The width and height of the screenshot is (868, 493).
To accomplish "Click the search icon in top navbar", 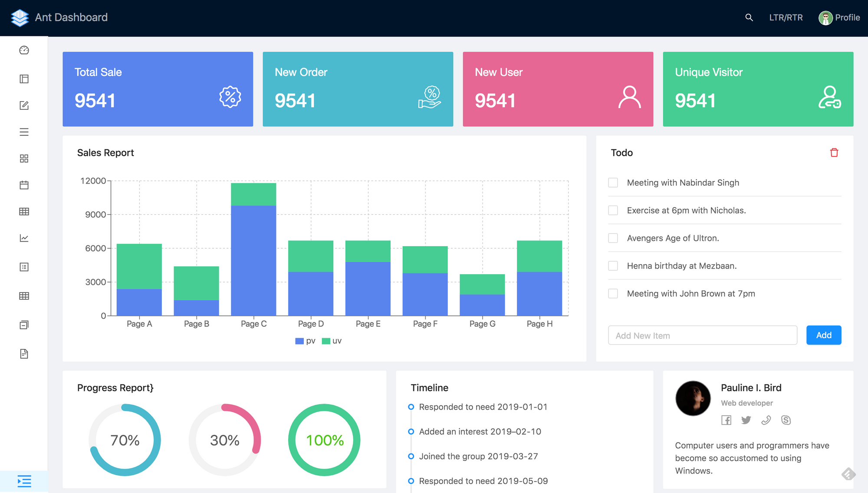I will tap(750, 17).
